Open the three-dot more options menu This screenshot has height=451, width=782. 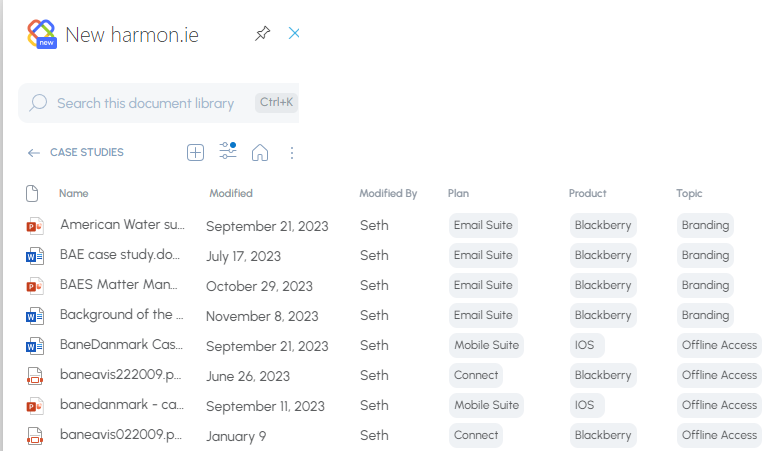[x=292, y=153]
